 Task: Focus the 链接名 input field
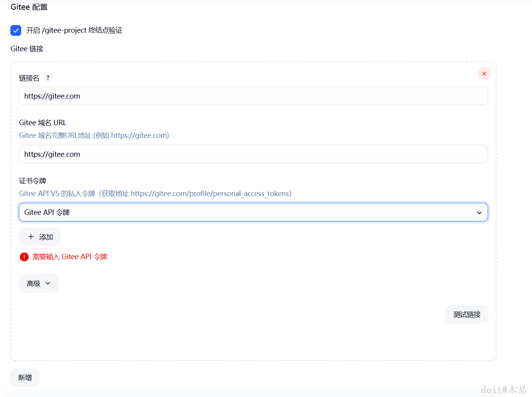pos(253,96)
